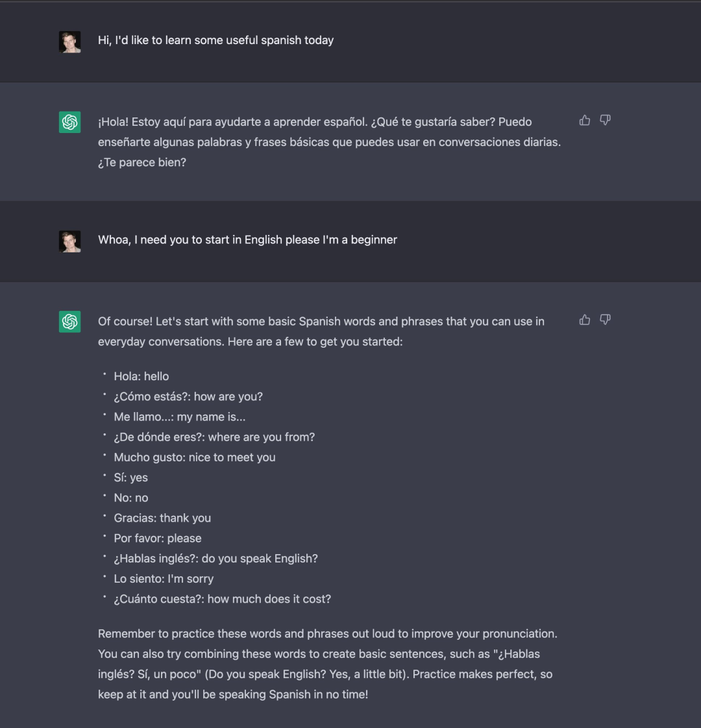
Task: Click the "Lo siento: I'm sorry" list item
Action: (x=164, y=579)
